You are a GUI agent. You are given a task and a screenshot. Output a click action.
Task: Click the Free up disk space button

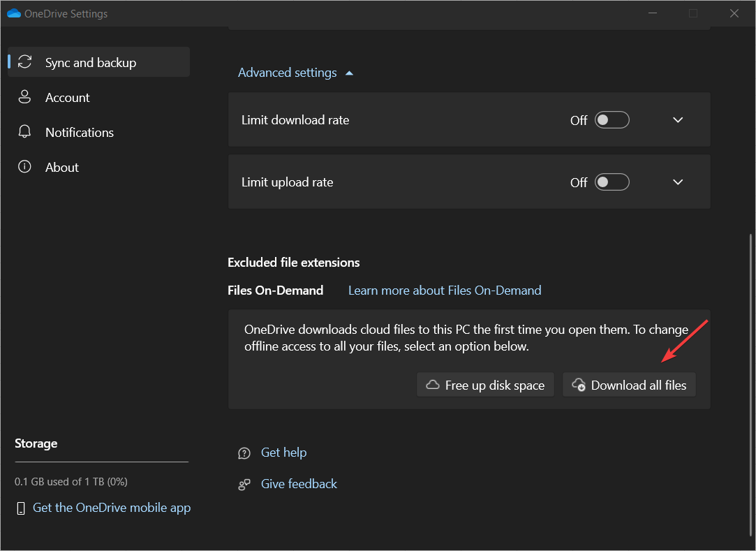[485, 385]
